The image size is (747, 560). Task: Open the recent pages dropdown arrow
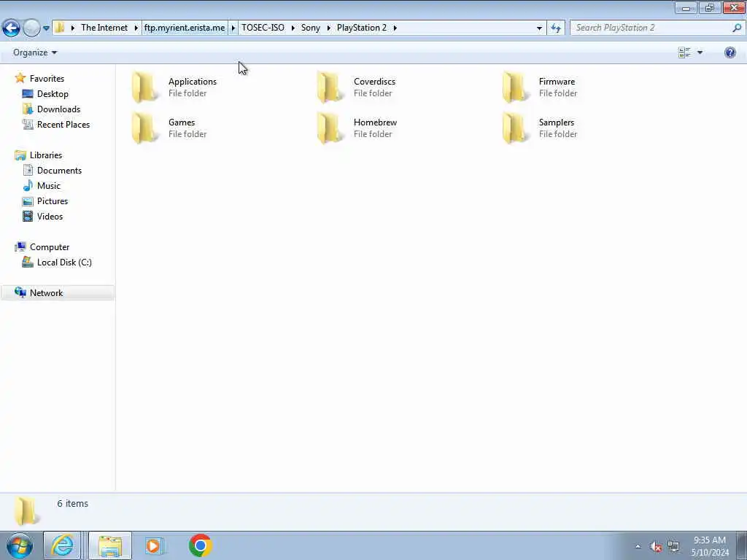coord(46,28)
